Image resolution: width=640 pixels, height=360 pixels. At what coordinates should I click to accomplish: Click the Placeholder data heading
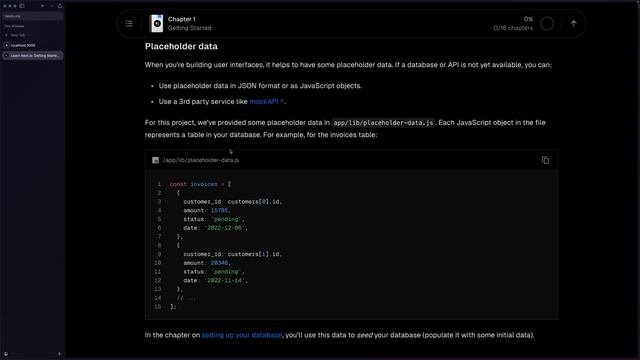(181, 47)
